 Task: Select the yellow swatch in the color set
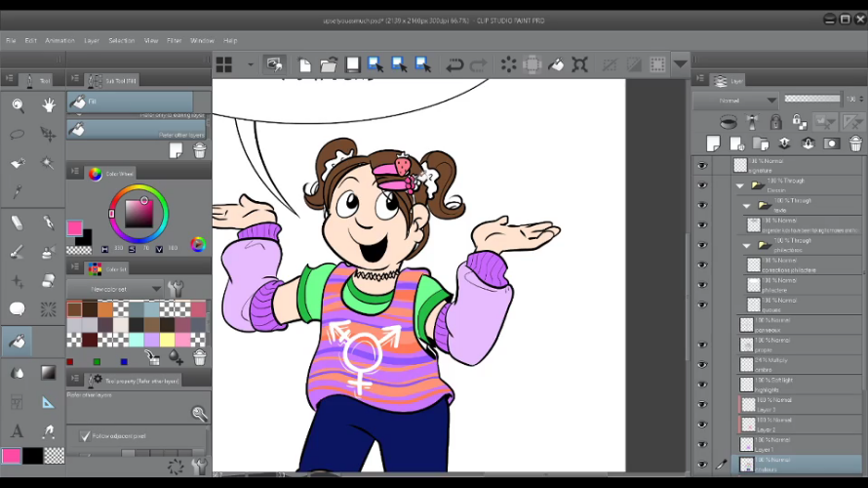point(167,340)
